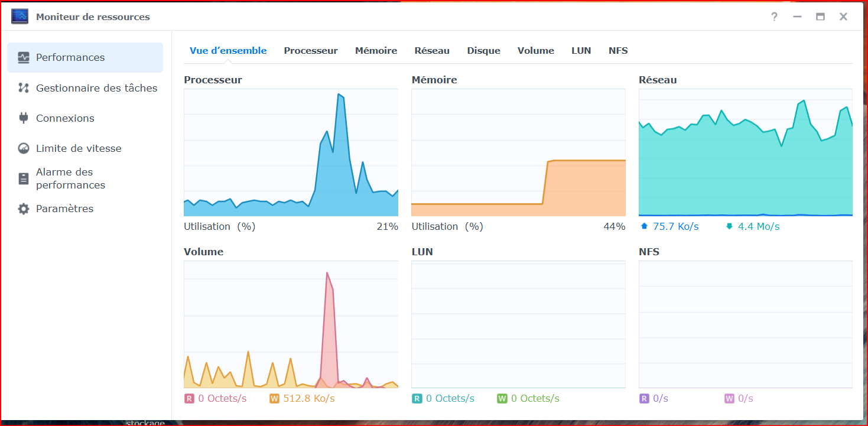Click the Processeur usage graph
The width and height of the screenshot is (868, 426).
[291, 152]
